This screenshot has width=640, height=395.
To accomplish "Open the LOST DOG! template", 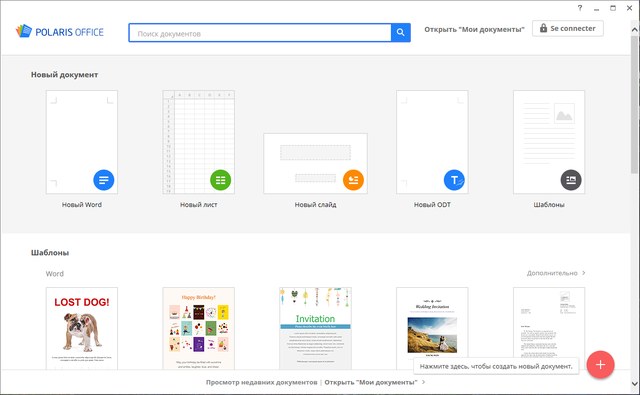I will pyautogui.click(x=82, y=328).
